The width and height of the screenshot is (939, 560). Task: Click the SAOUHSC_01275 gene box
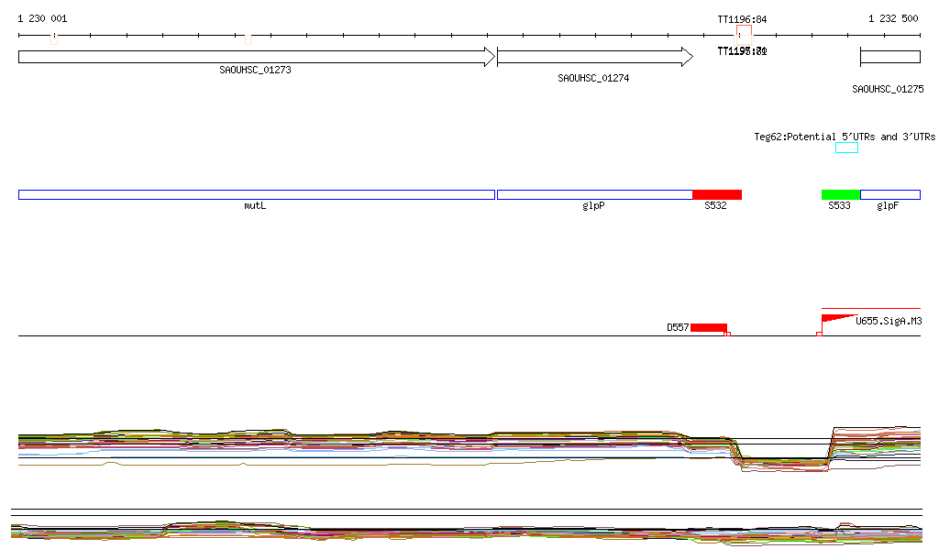pos(889,57)
